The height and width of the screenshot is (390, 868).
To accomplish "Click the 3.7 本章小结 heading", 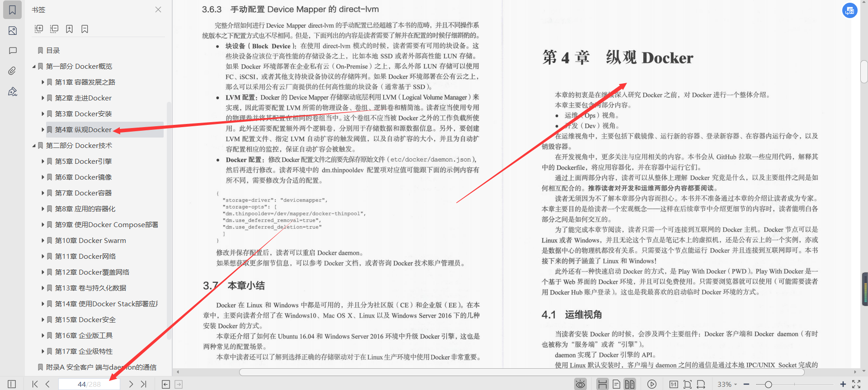I will click(x=234, y=286).
